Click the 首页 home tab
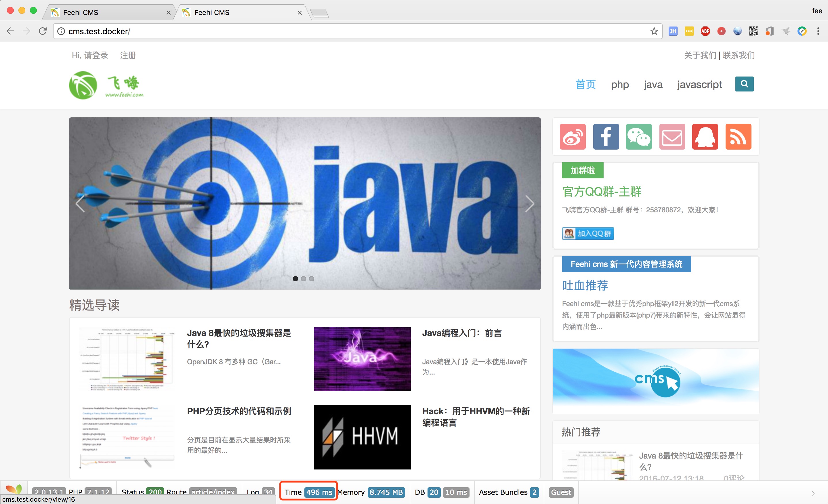The width and height of the screenshot is (828, 504). 584,84
